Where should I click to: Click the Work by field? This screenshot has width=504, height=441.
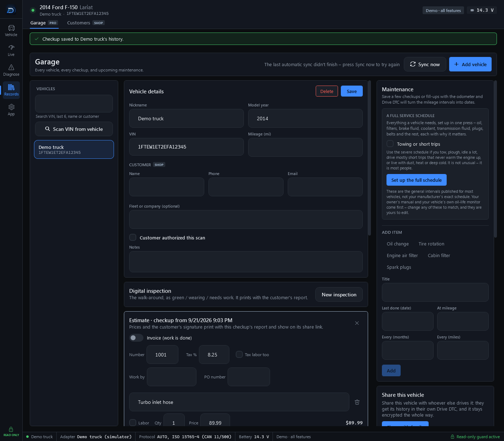point(172,377)
